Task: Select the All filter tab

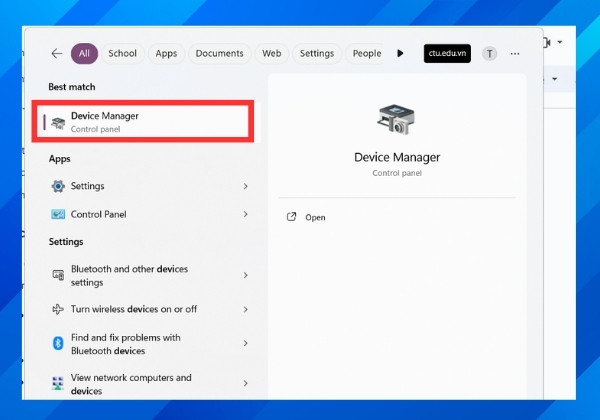Action: pos(84,54)
